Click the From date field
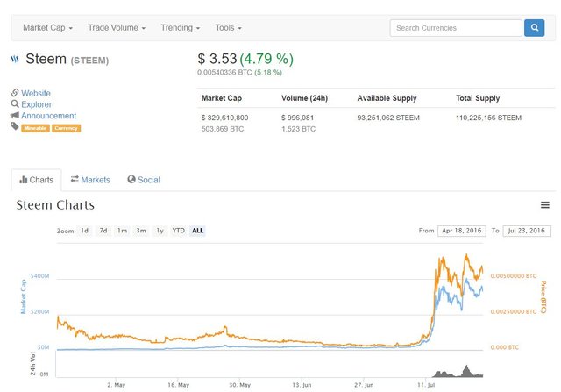The height and width of the screenshot is (392, 561). point(461,231)
